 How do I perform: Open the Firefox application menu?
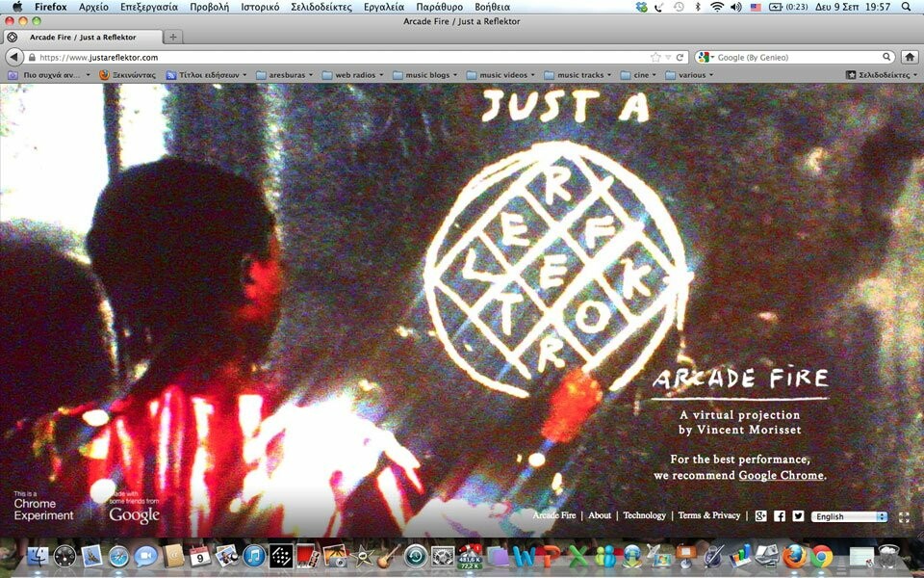point(51,7)
